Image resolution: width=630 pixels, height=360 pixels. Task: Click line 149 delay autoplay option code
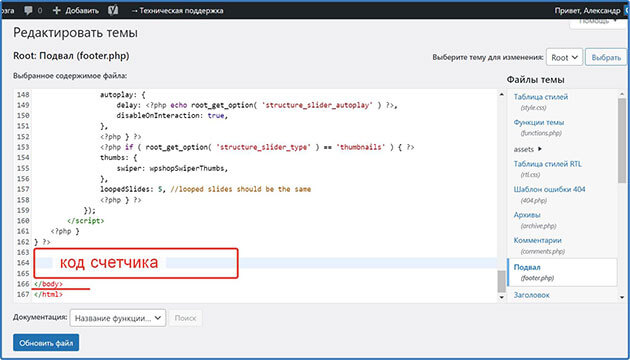click(257, 105)
